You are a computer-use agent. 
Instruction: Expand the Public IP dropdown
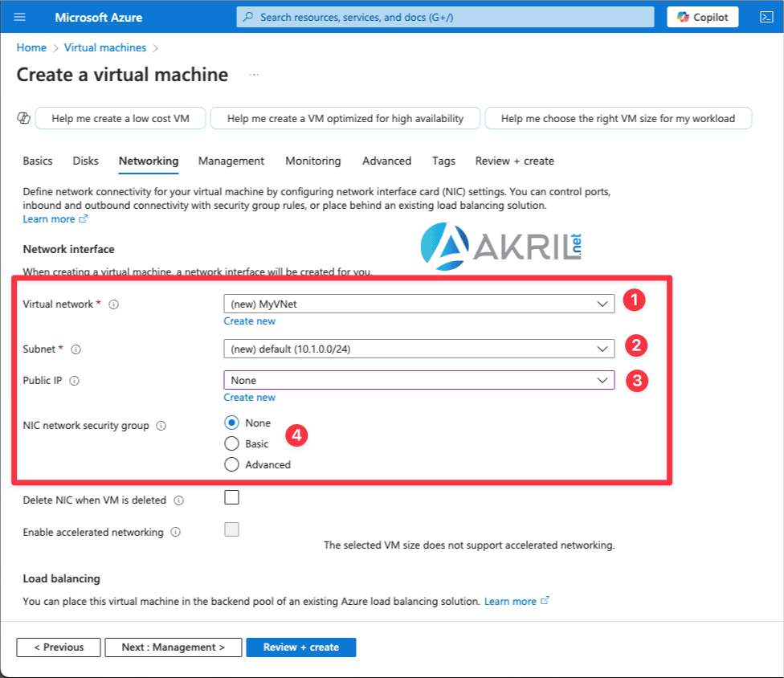419,380
